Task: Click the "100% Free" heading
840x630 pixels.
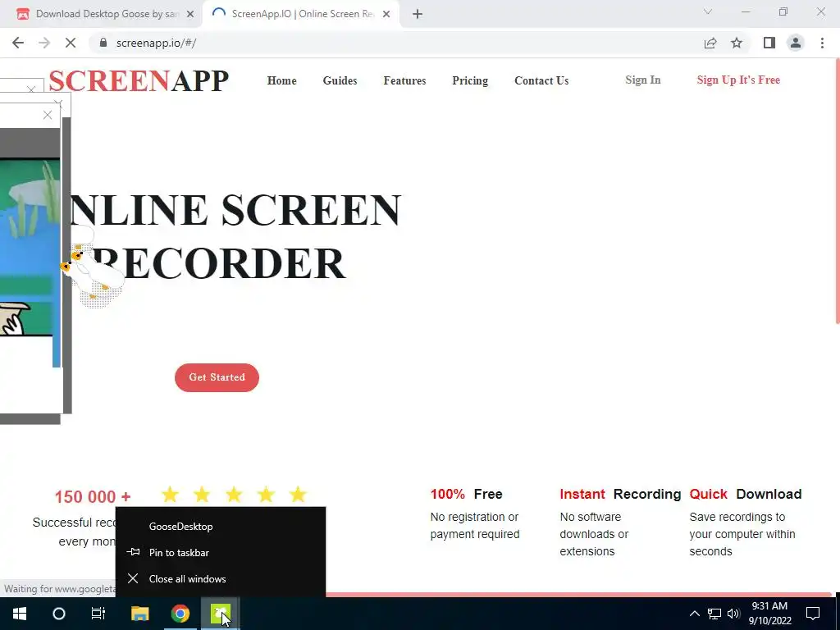Action: 466,494
